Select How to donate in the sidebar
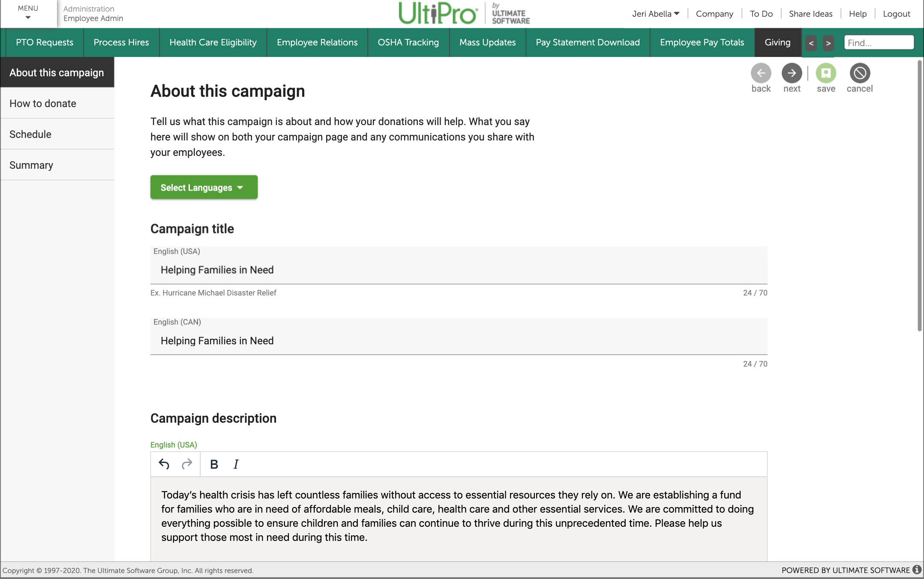Screen dimensions: 924x579 (42, 103)
